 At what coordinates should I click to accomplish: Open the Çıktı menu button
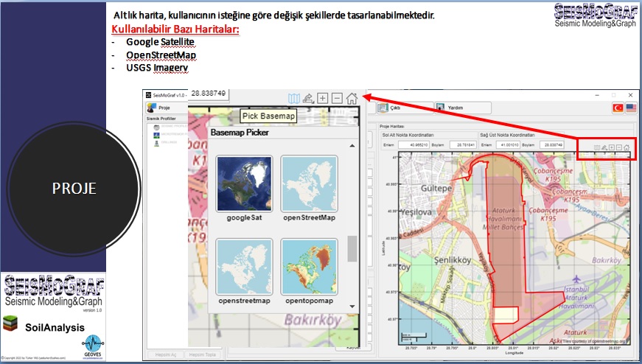[x=405, y=108]
